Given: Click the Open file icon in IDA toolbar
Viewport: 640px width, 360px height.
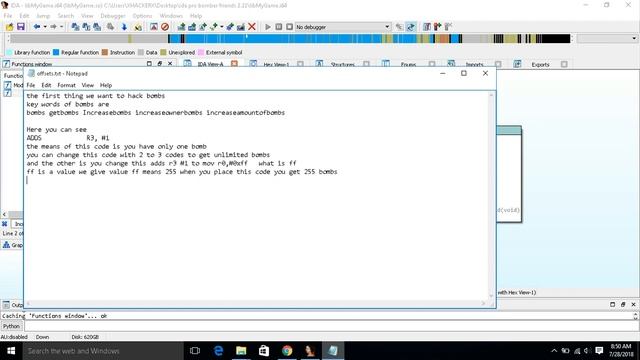Looking at the screenshot, I should point(9,27).
